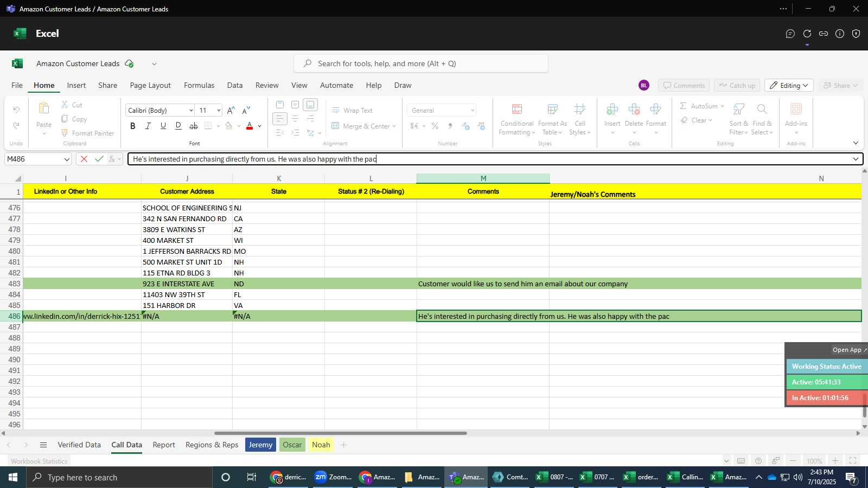Click the Bold formatting button
This screenshot has width=868, height=488.
(x=133, y=126)
